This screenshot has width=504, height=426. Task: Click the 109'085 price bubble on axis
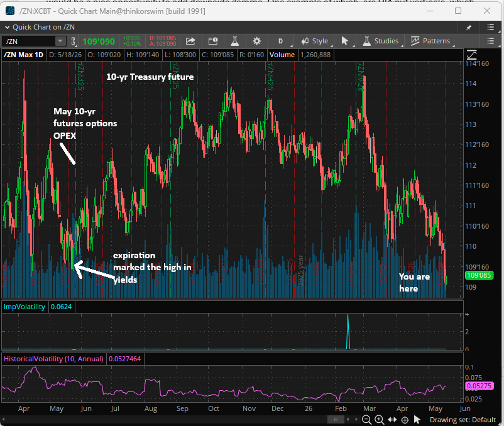479,275
